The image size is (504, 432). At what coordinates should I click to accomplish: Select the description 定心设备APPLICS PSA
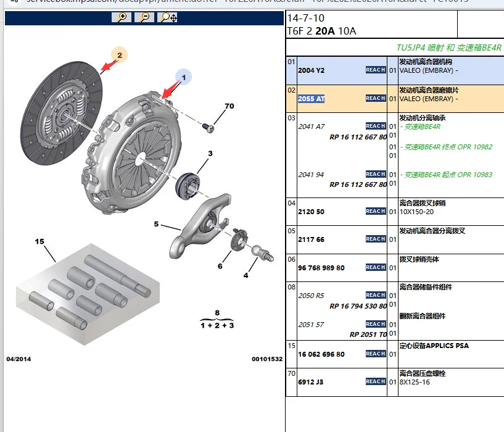434,346
